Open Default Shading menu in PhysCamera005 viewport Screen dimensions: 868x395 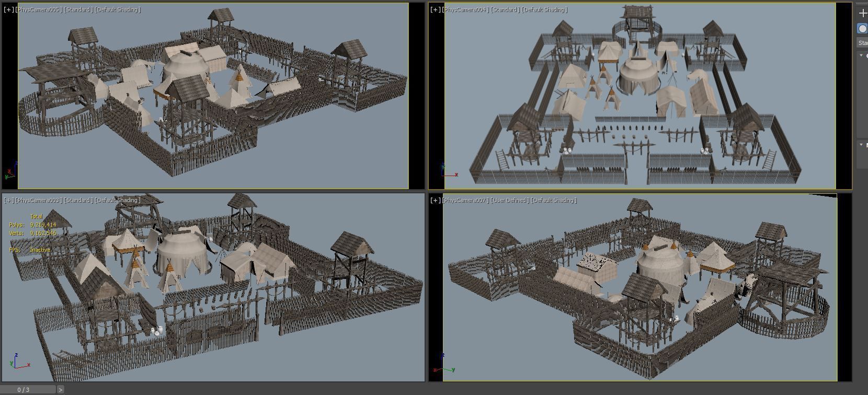click(x=118, y=9)
